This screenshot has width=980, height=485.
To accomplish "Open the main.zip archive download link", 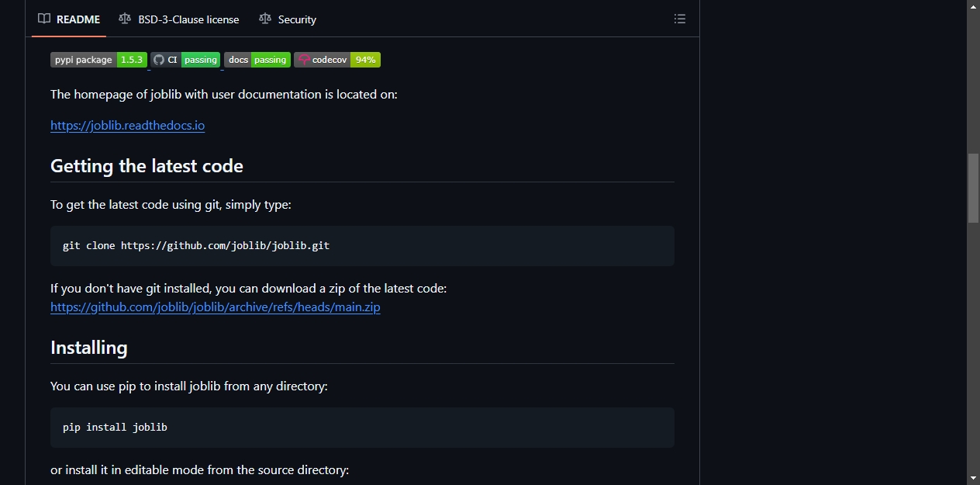I will 216,307.
